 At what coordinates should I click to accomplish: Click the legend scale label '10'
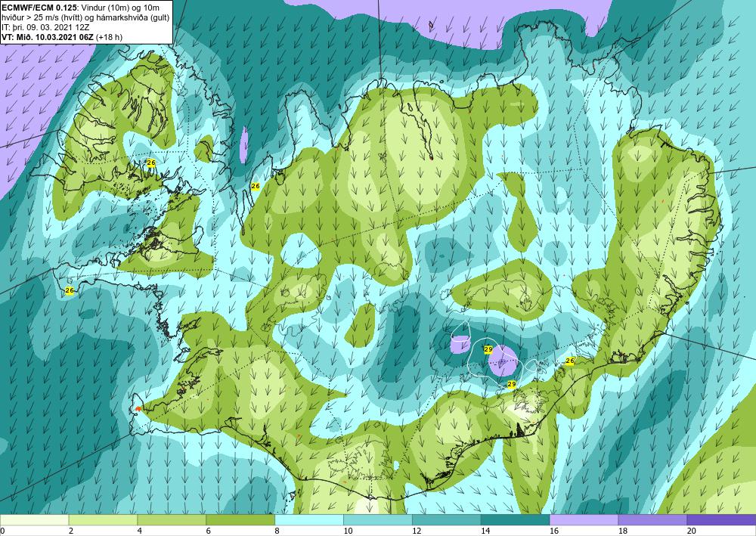(348, 531)
